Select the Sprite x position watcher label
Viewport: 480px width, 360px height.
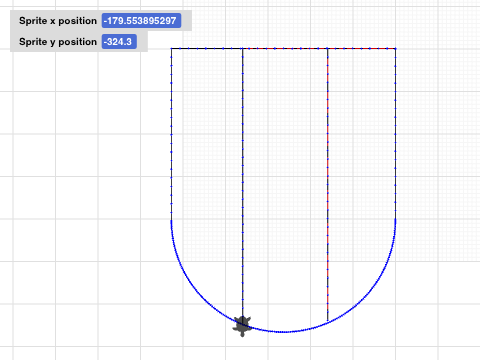pos(58,21)
